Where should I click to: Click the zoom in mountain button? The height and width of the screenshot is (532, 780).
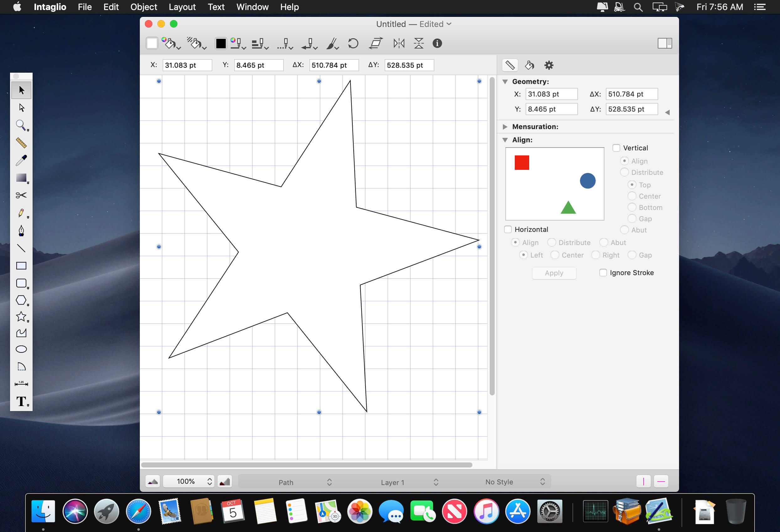pyautogui.click(x=224, y=482)
